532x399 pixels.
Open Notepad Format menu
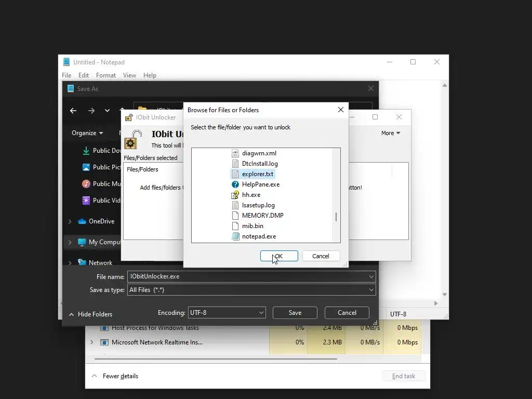coord(106,75)
